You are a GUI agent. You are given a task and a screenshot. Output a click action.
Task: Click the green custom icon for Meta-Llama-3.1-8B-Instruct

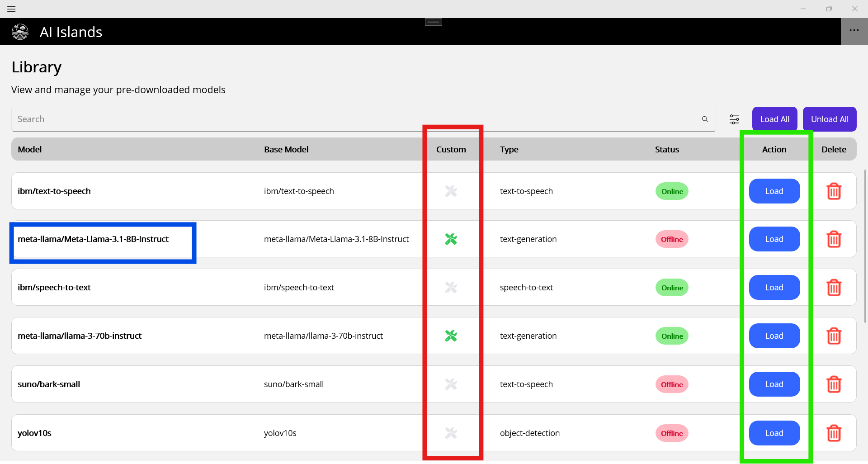[451, 239]
